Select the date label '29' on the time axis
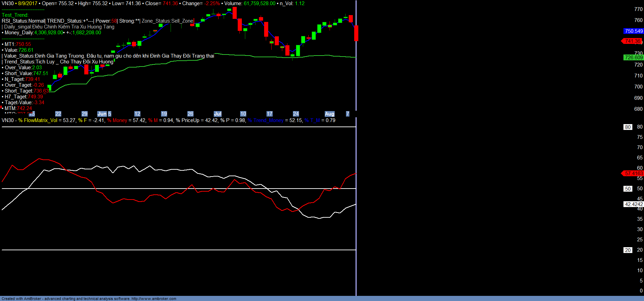 coord(85,114)
